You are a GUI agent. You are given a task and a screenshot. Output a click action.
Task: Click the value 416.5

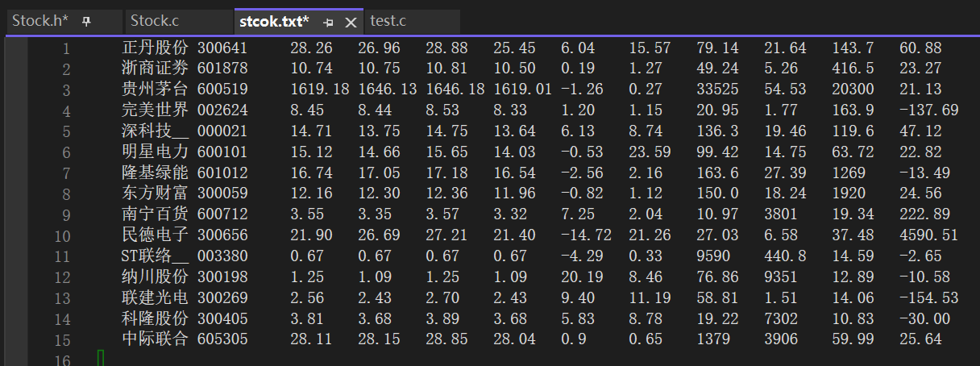coord(853,69)
